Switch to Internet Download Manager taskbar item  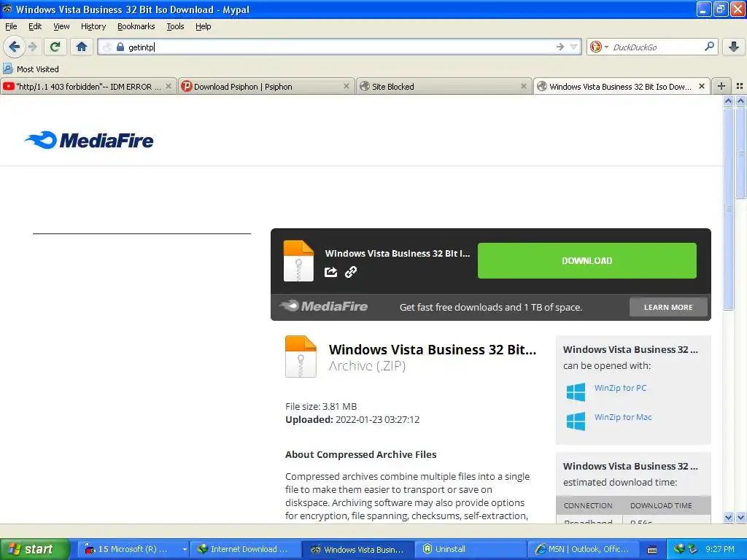[x=245, y=549]
